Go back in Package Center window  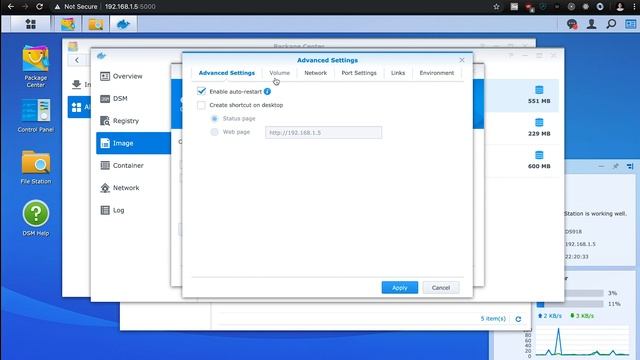tap(77, 60)
